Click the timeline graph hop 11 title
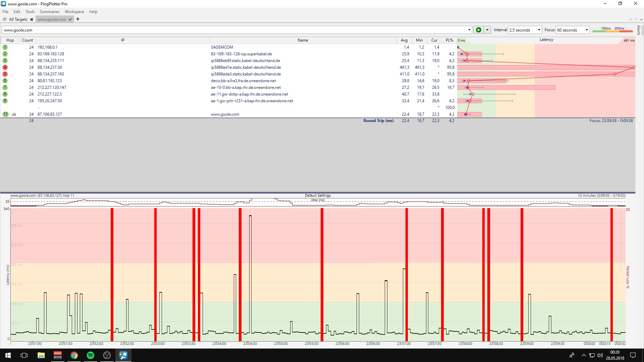 [x=42, y=195]
